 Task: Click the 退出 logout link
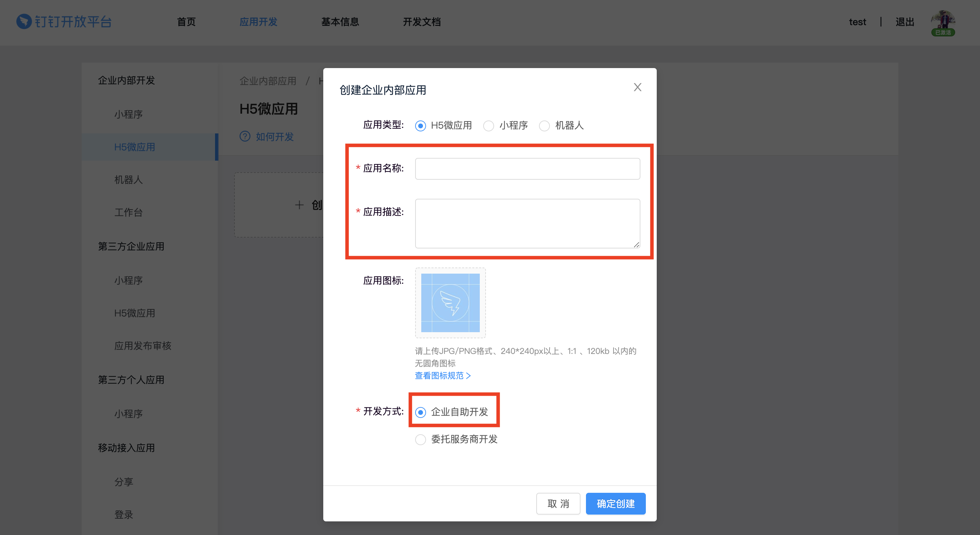[x=905, y=22]
